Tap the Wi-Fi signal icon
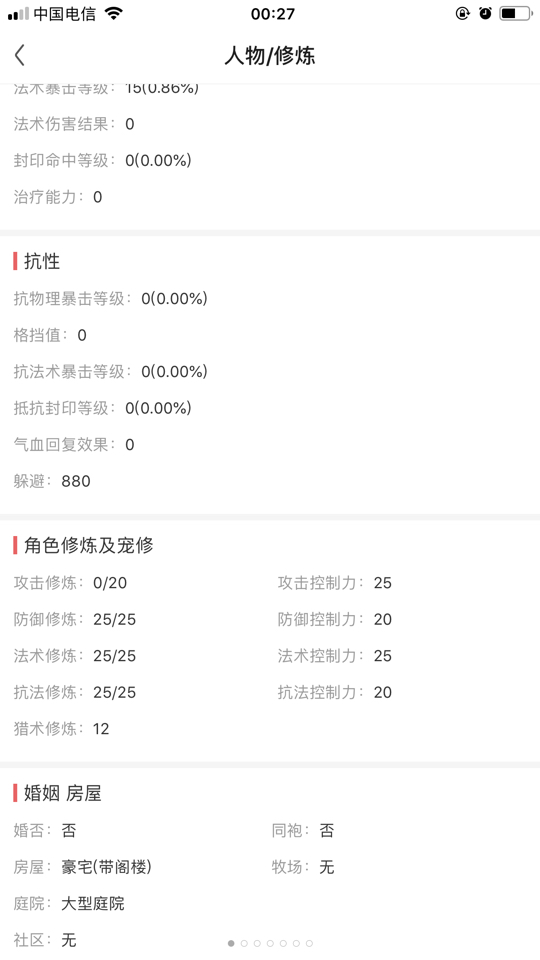The image size is (540, 960). (x=113, y=13)
